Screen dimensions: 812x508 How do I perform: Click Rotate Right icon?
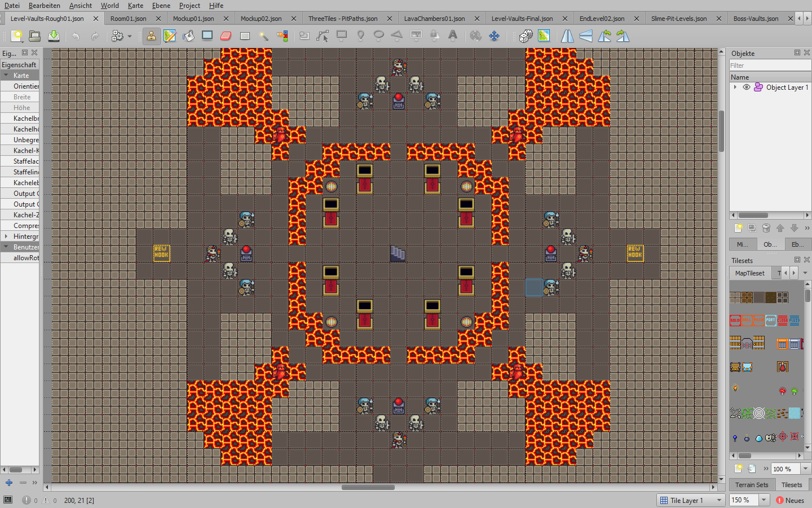[623, 36]
